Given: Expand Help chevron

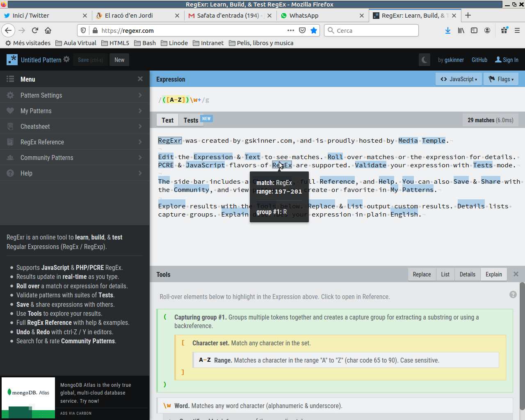Looking at the screenshot, I should coord(140,173).
